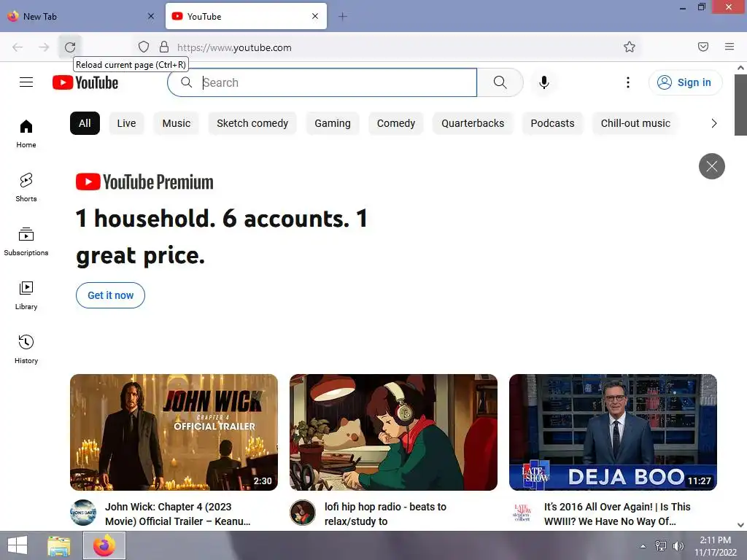Filter by Music chip
Screen dimensions: 747x560
(177, 123)
